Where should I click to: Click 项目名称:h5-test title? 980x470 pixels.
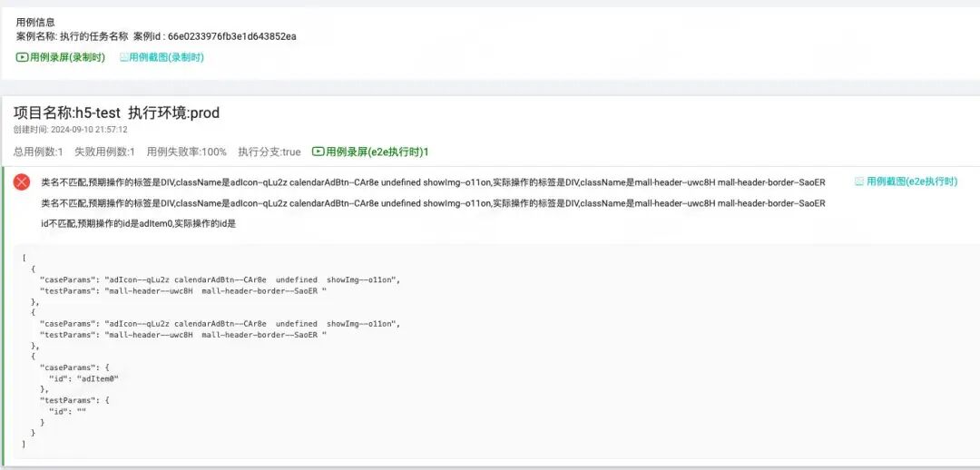point(67,113)
